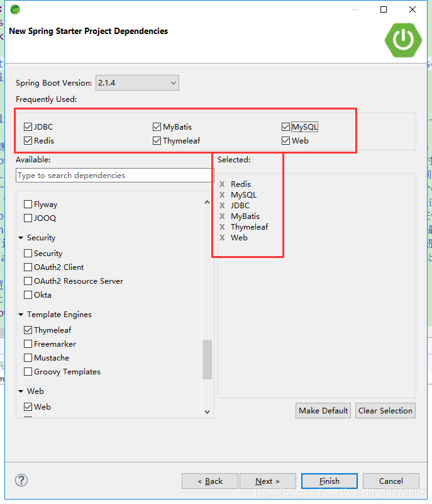Check Groovy Templates dependency
This screenshot has height=504, width=432.
point(28,372)
